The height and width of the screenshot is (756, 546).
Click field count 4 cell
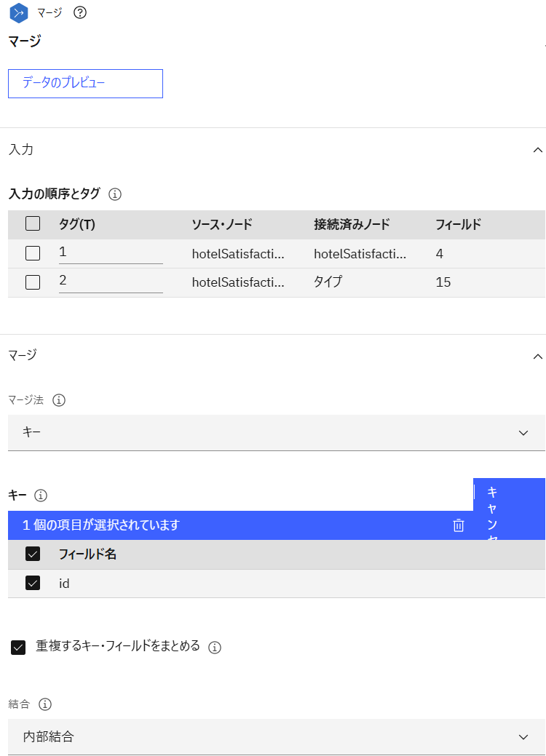click(440, 254)
